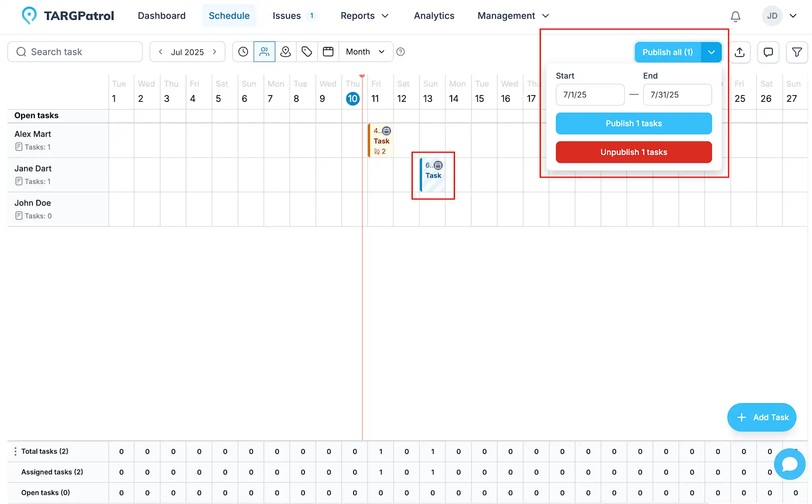Click the Add Task button

tap(762, 417)
